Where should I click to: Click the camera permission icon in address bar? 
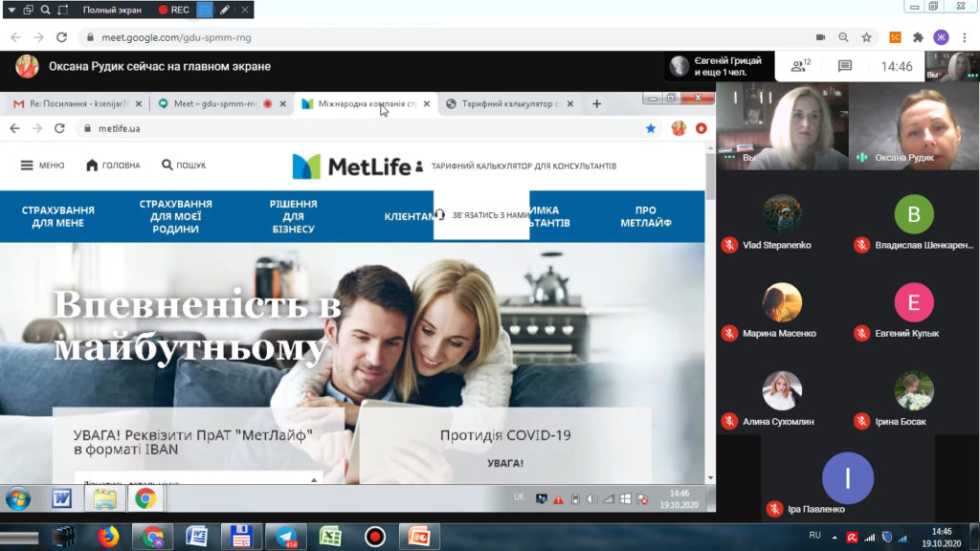click(x=820, y=37)
